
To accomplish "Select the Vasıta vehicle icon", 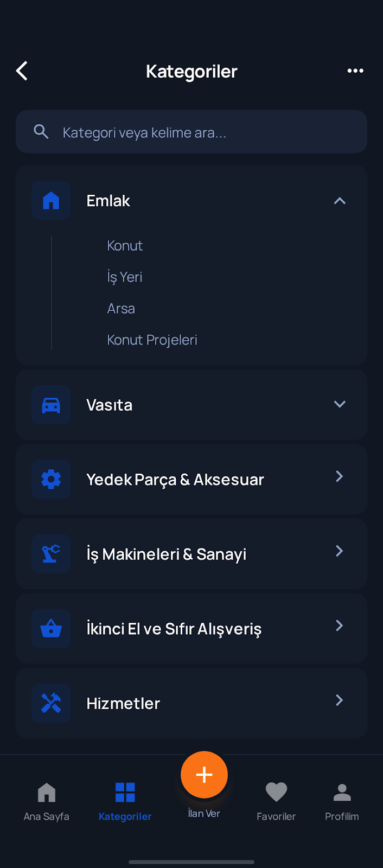I will pos(50,404).
